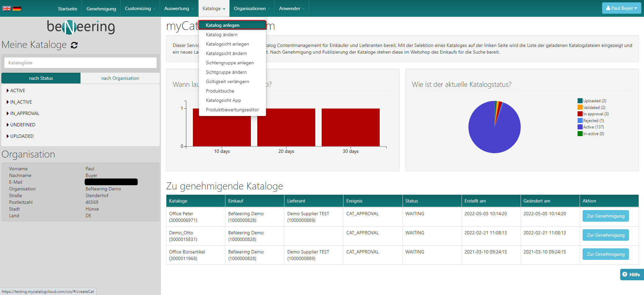Expand the UPLOADED status group
This screenshot has width=644, height=295.
(22, 136)
